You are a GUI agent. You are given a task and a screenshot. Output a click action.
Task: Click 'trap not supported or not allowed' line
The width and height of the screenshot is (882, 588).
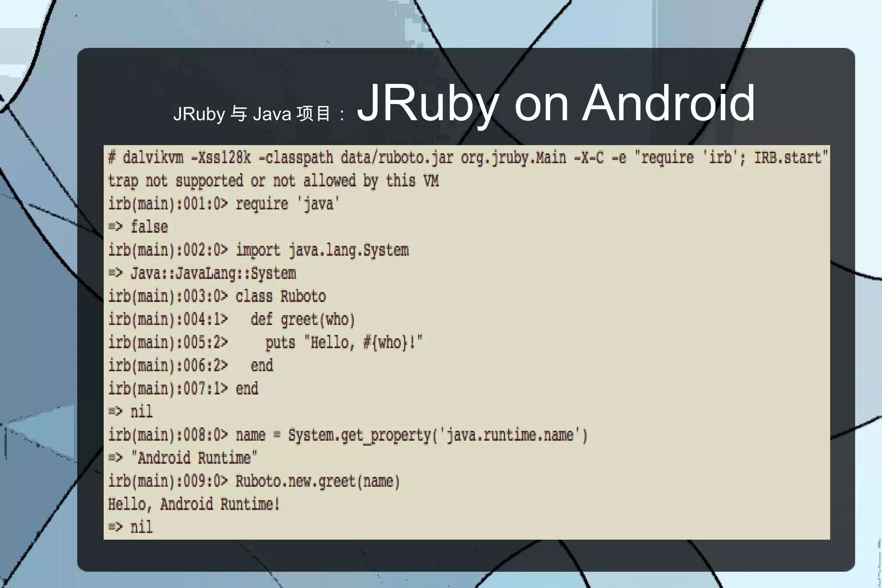coord(273,180)
